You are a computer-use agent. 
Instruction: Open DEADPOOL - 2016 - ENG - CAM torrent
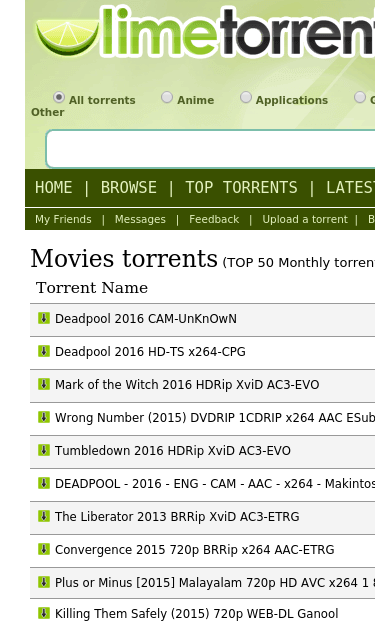click(x=215, y=483)
